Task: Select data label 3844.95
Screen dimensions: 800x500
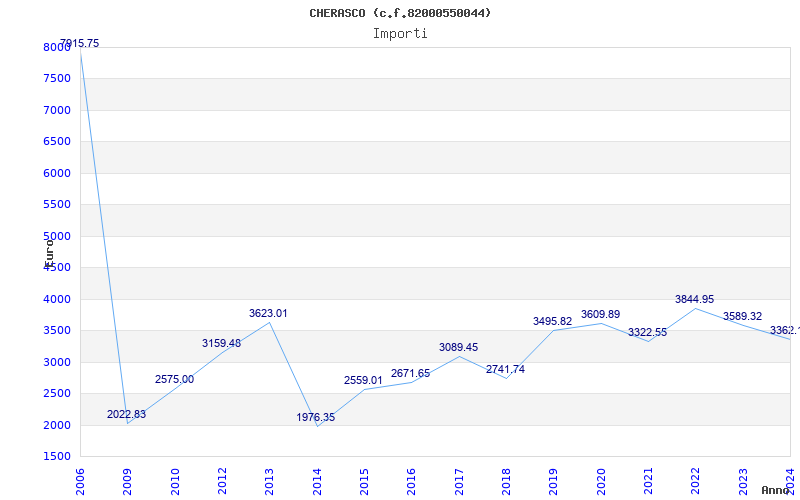Action: tap(695, 299)
